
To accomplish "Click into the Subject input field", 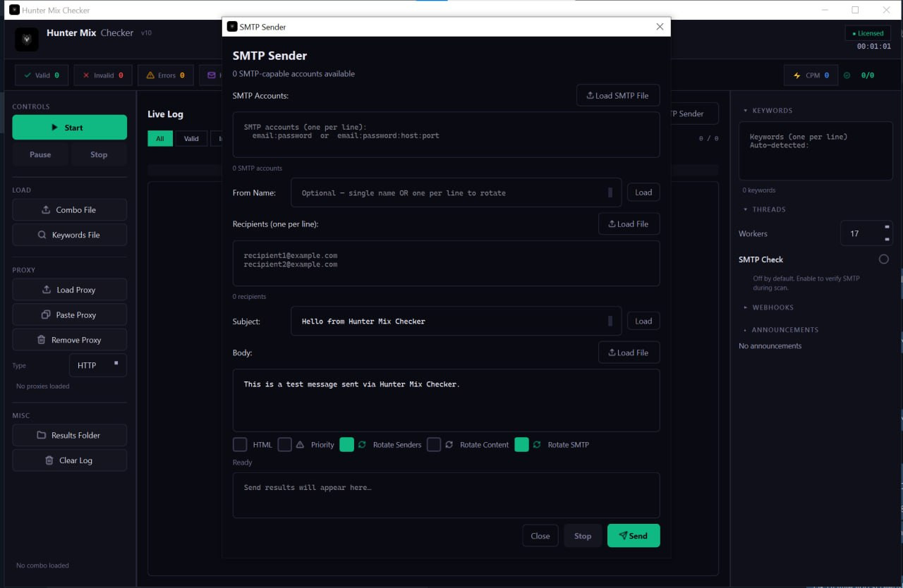I will coord(456,321).
